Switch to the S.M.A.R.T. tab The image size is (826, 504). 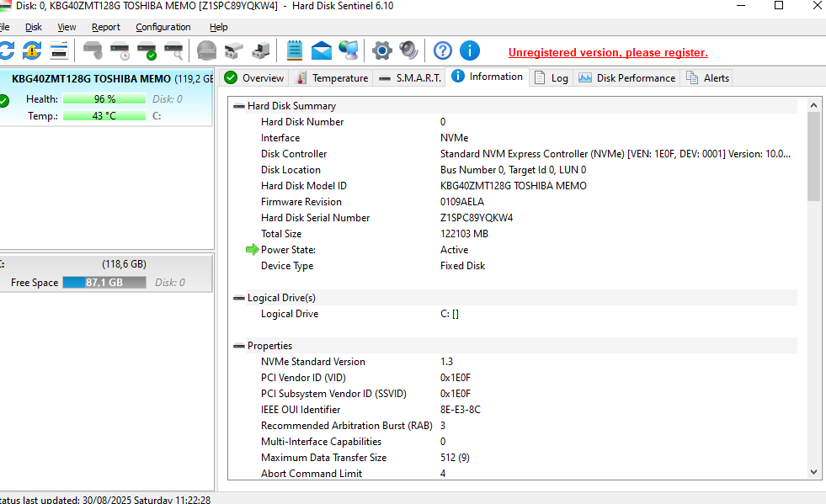tap(409, 78)
